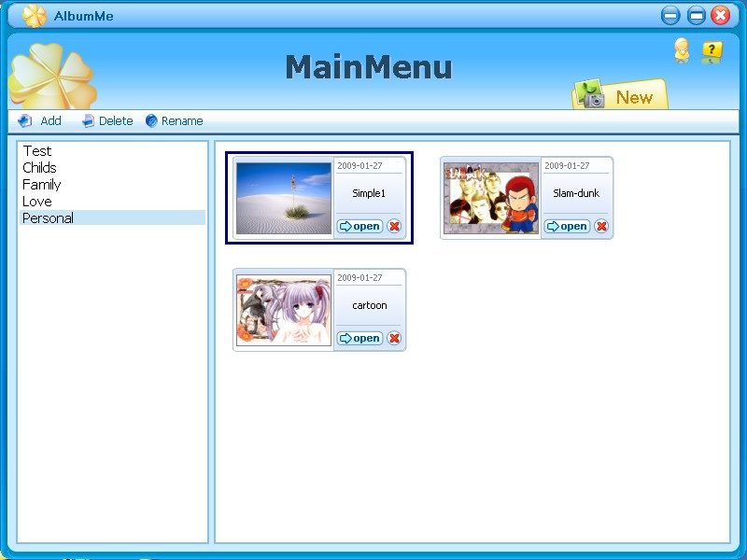Viewport: 747px width, 560px height.
Task: Select the Childs category
Action: 112,168
